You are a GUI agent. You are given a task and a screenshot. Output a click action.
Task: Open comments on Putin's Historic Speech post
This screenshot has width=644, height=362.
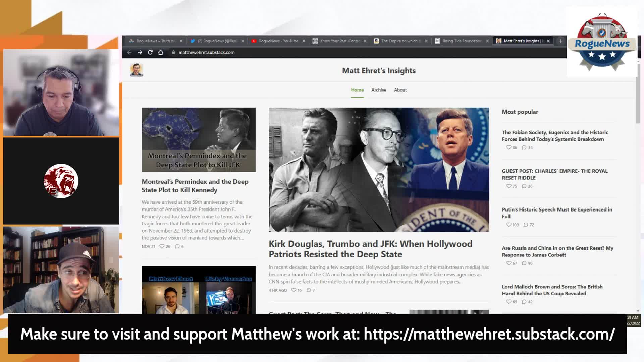pyautogui.click(x=526, y=225)
